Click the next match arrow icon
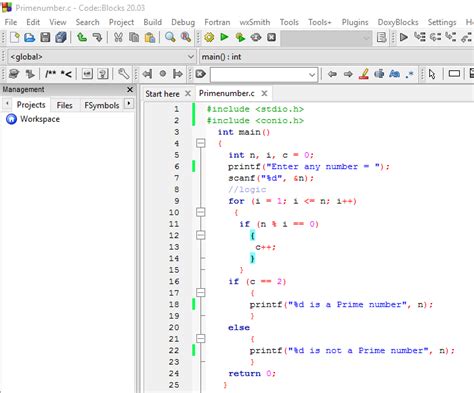 coord(348,74)
